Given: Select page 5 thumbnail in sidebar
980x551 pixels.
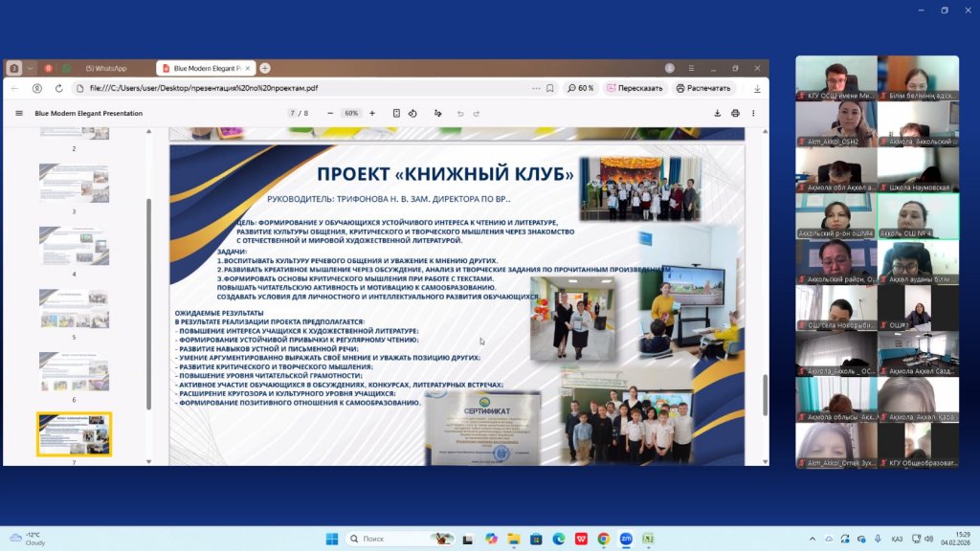Looking at the screenshot, I should [x=74, y=309].
